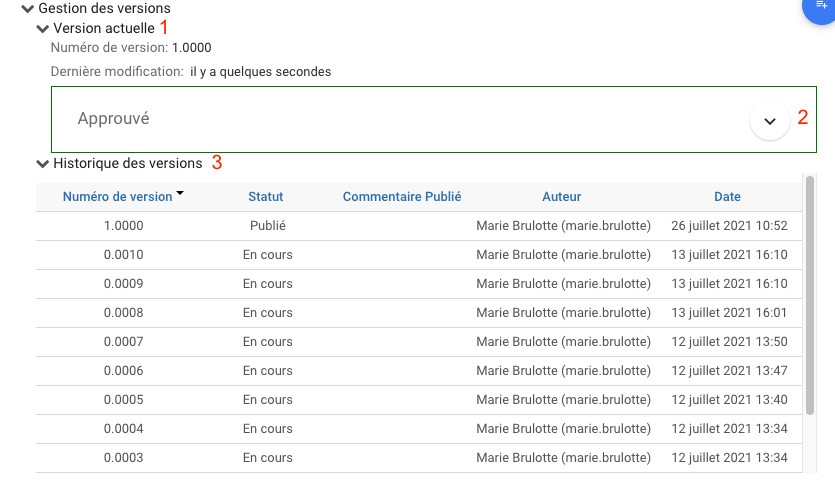Click the Commentaire Publié column header

pos(402,197)
